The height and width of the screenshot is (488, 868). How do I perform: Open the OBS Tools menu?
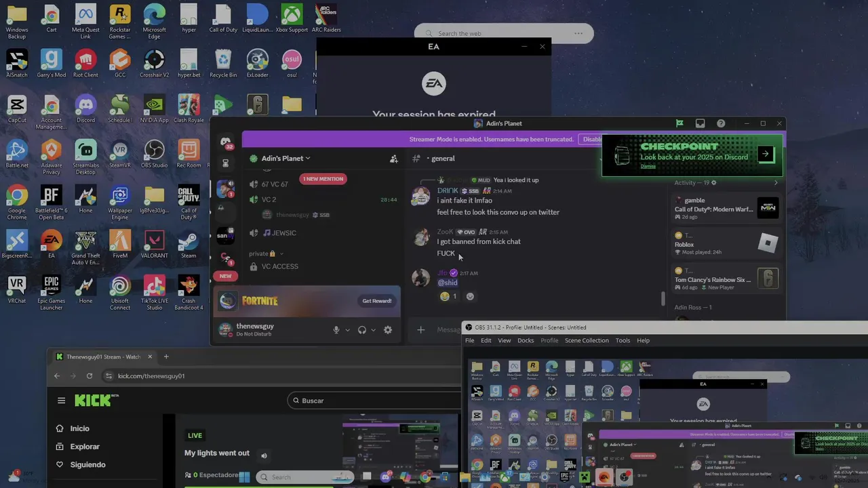point(623,340)
